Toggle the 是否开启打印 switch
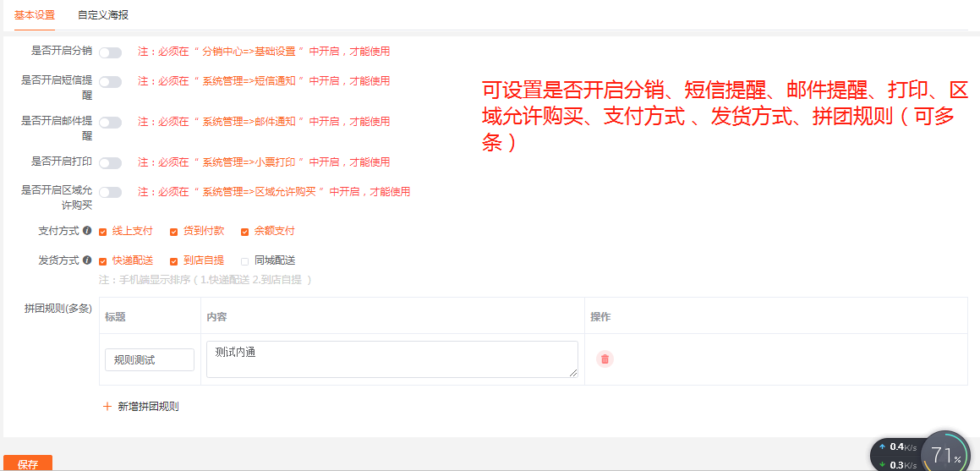This screenshot has height=471, width=980. pos(110,163)
